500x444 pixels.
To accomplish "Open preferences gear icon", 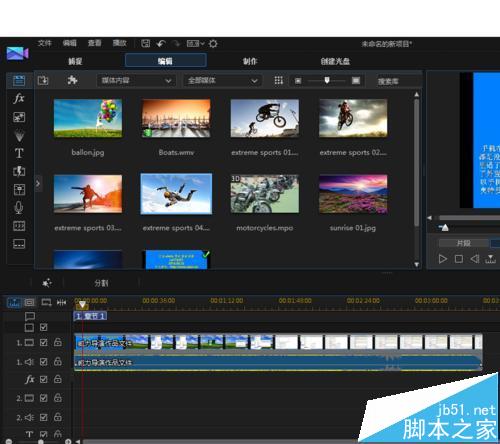I will click(213, 44).
